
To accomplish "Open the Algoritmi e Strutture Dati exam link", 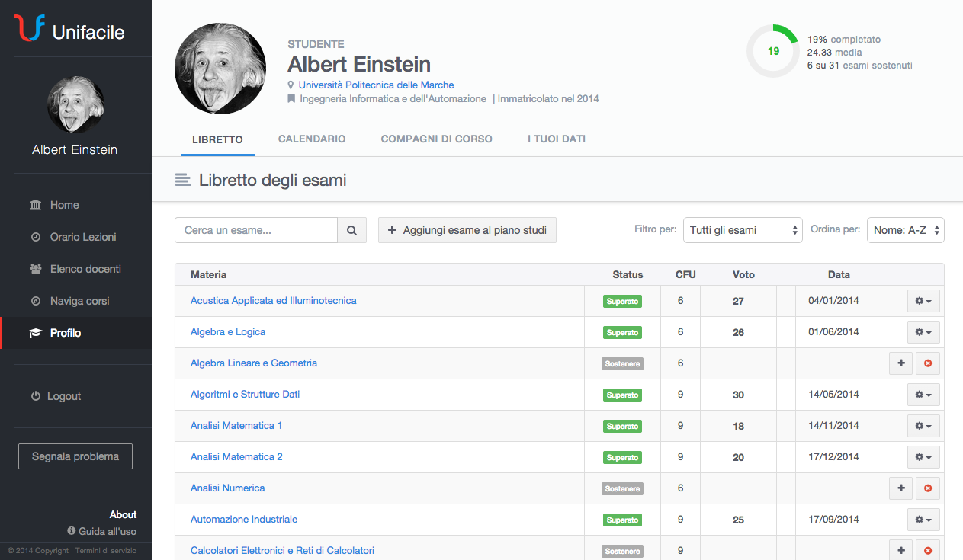I will 246,395.
